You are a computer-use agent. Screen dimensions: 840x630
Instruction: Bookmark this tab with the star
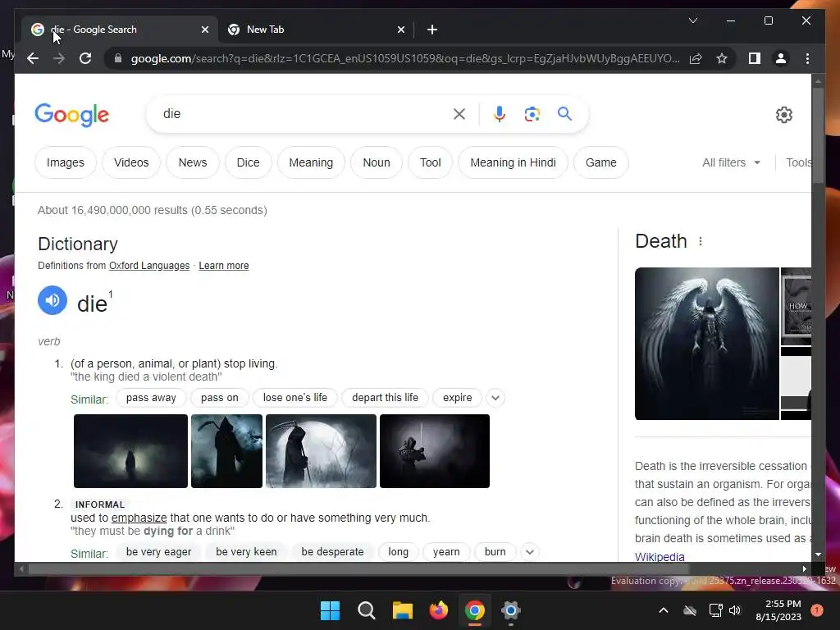pos(722,58)
